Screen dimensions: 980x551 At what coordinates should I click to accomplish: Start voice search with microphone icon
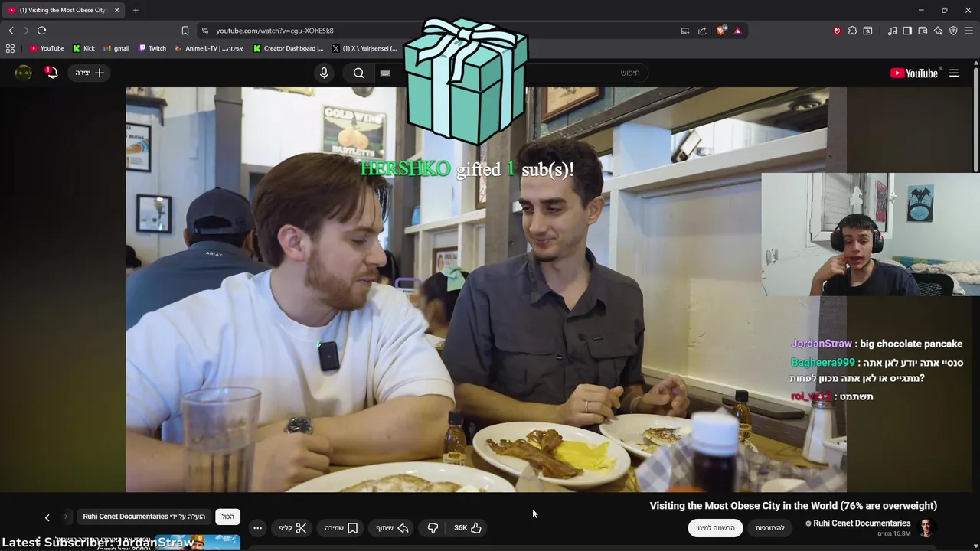click(324, 73)
